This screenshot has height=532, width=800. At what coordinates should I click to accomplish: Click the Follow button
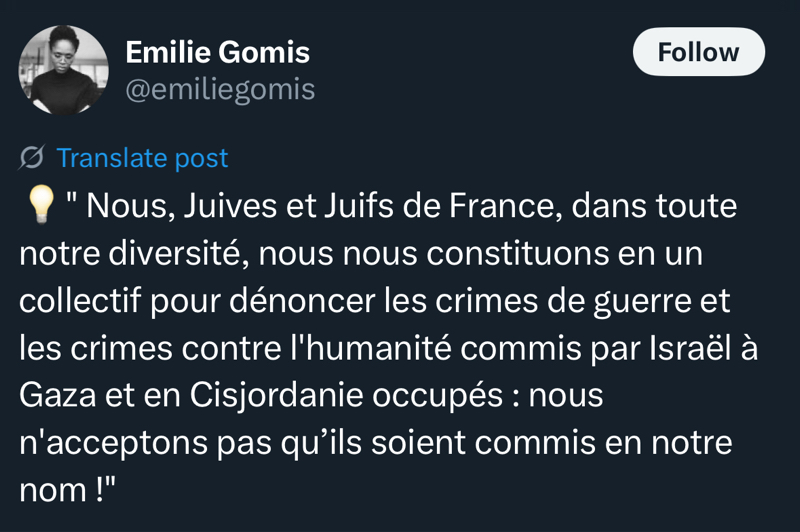click(698, 52)
